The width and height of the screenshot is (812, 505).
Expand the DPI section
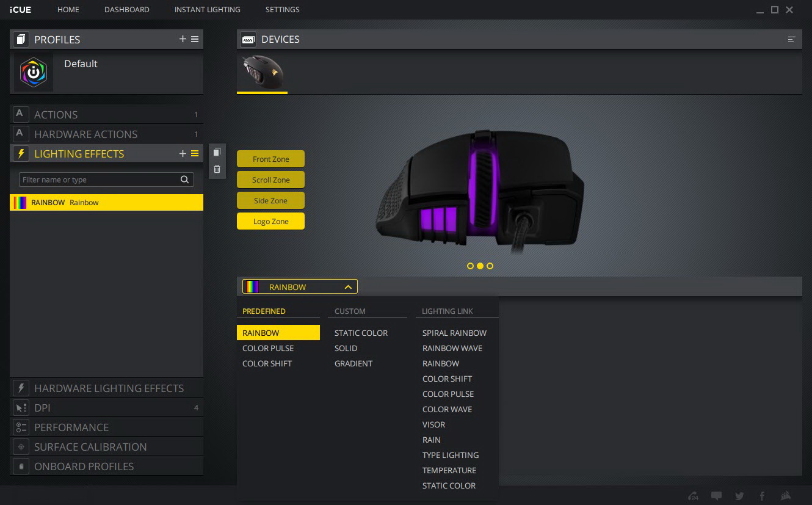(107, 407)
